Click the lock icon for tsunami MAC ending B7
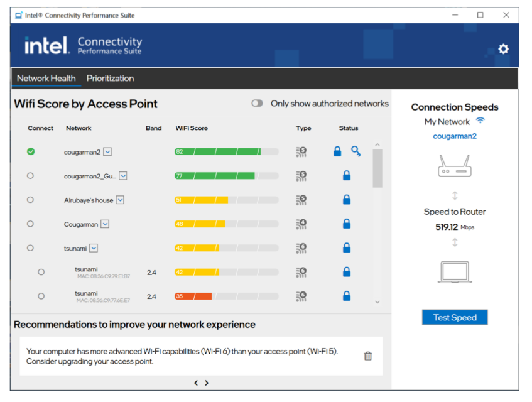Viewport: 532px width, 402px height. 347,272
